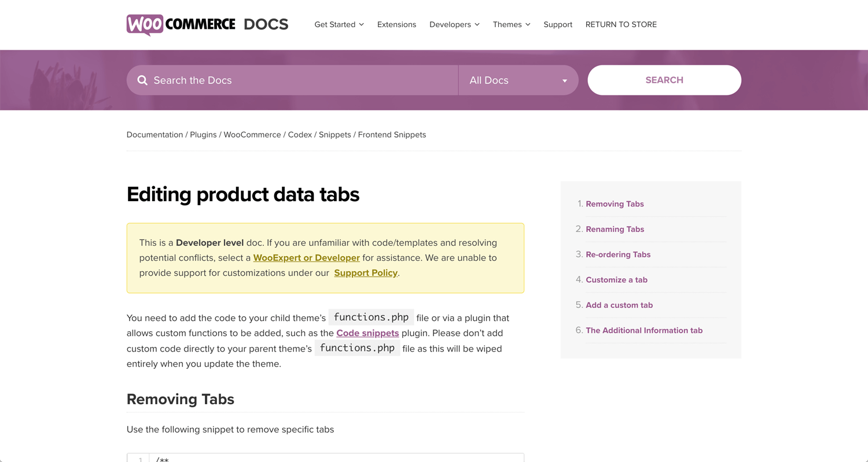Open the Support menu item
The image size is (868, 462).
coord(558,24)
